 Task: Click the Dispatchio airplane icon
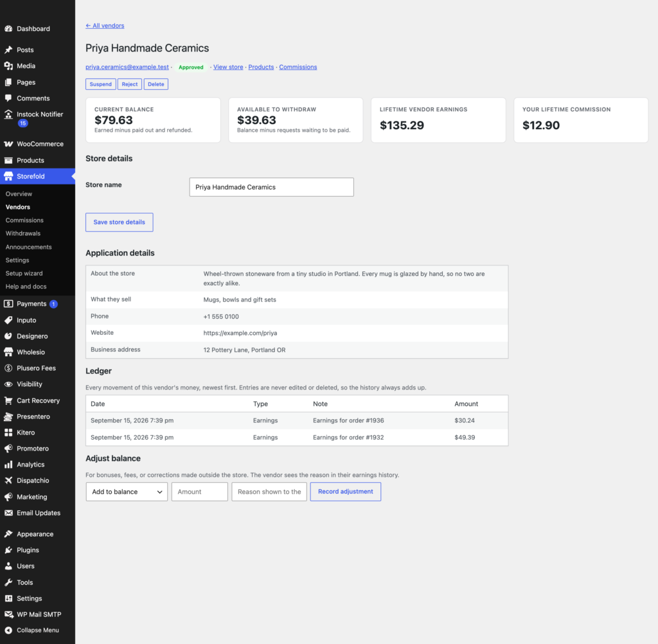(x=8, y=480)
